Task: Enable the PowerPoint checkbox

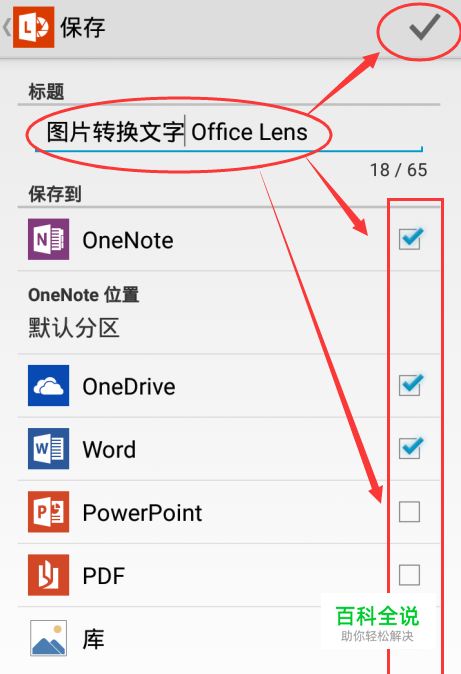Action: click(409, 512)
